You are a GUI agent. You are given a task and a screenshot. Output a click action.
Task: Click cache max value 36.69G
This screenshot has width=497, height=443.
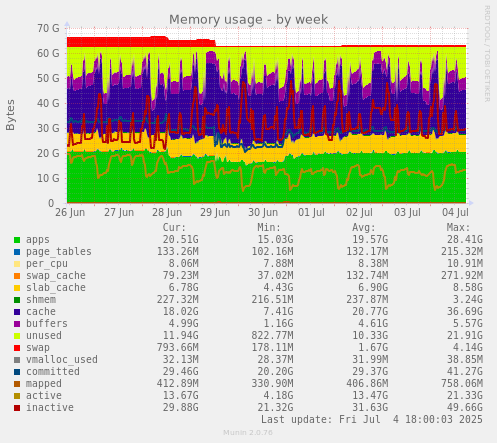(465, 312)
